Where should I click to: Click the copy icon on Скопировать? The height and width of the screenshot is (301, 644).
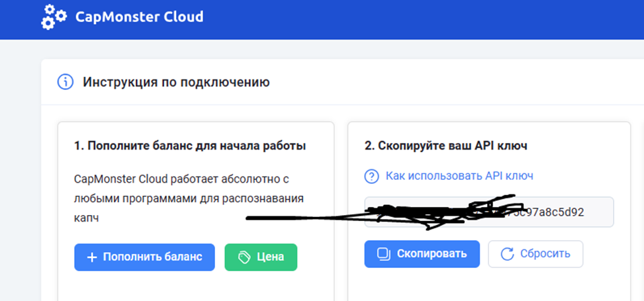pyautogui.click(x=383, y=253)
